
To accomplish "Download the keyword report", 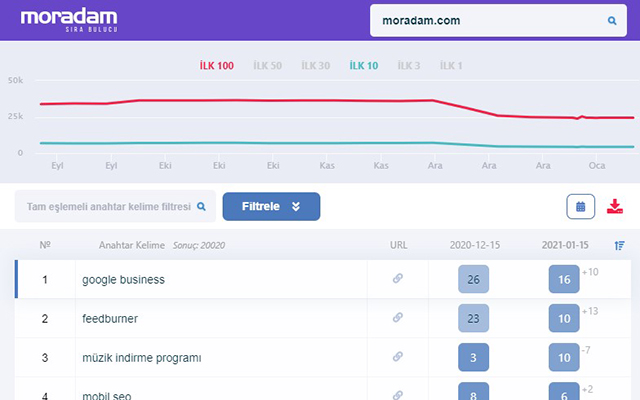I will click(x=615, y=207).
